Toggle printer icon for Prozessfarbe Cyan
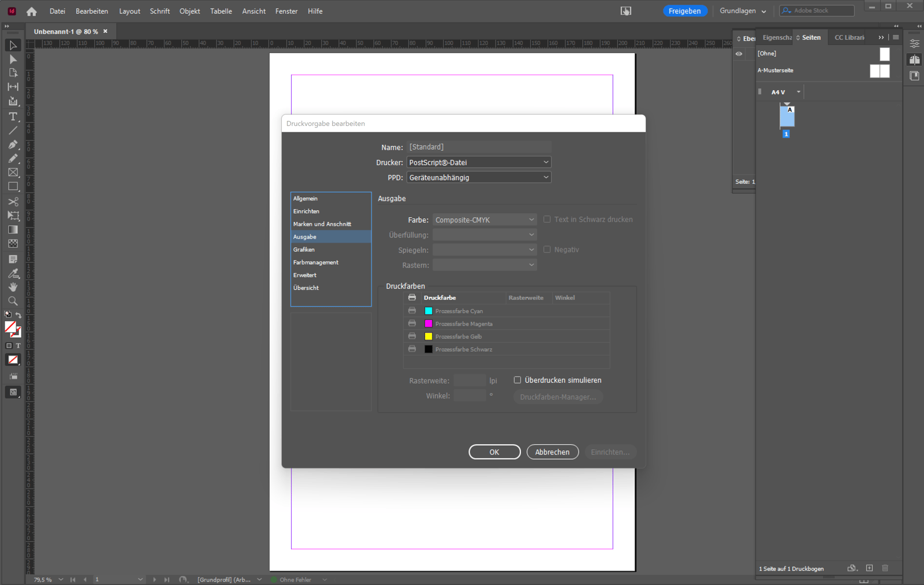Image resolution: width=924 pixels, height=585 pixels. (412, 311)
